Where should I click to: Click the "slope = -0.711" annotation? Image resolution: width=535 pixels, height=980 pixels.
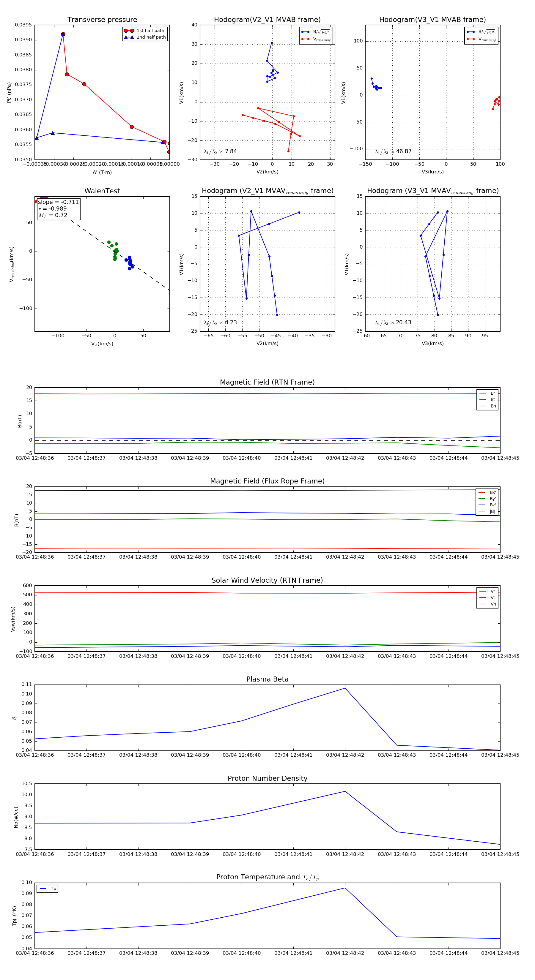pos(58,202)
